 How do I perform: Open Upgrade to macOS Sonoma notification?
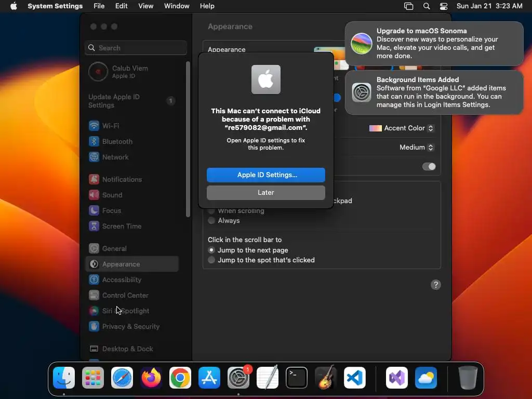pyautogui.click(x=434, y=44)
